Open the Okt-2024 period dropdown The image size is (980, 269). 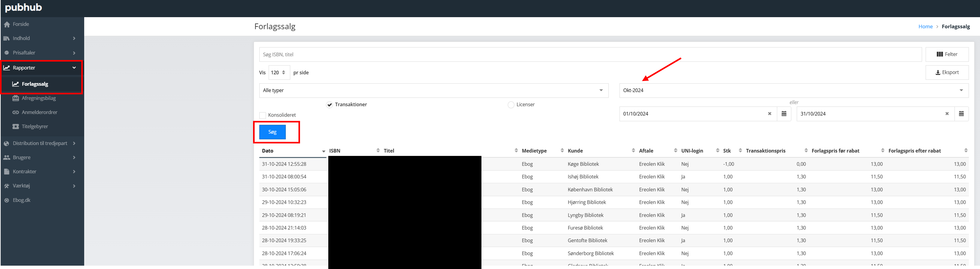click(793, 91)
